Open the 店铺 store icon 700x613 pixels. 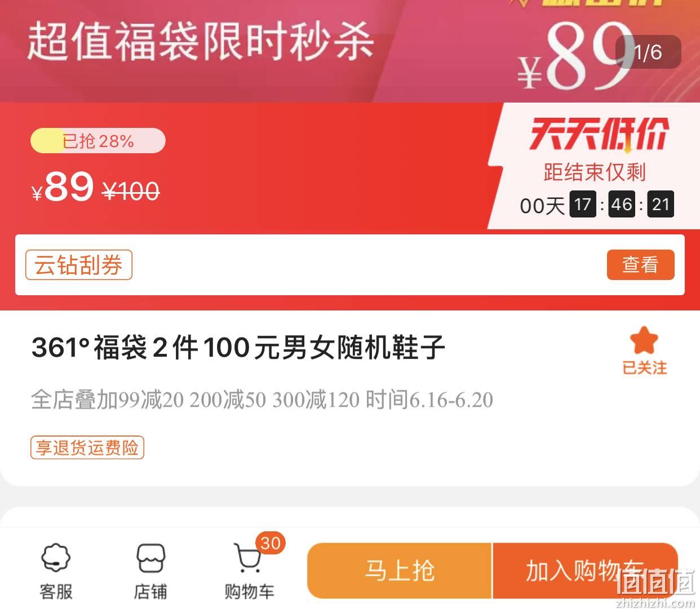coord(150,571)
